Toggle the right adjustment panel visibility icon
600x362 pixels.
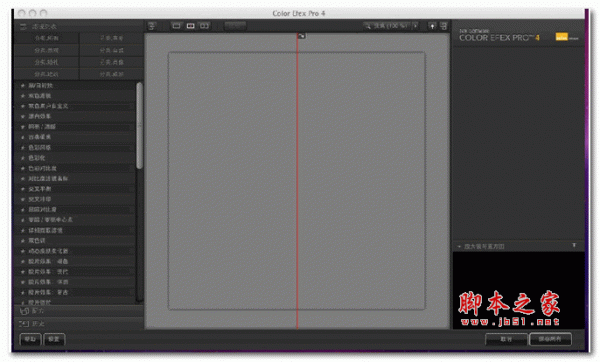tap(443, 26)
